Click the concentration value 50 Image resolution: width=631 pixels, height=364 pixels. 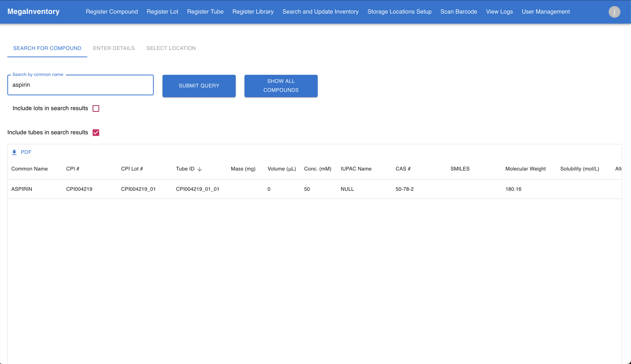pyautogui.click(x=307, y=189)
